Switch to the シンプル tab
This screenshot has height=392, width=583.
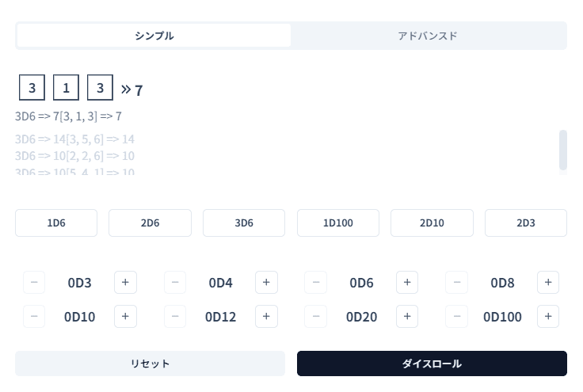154,36
